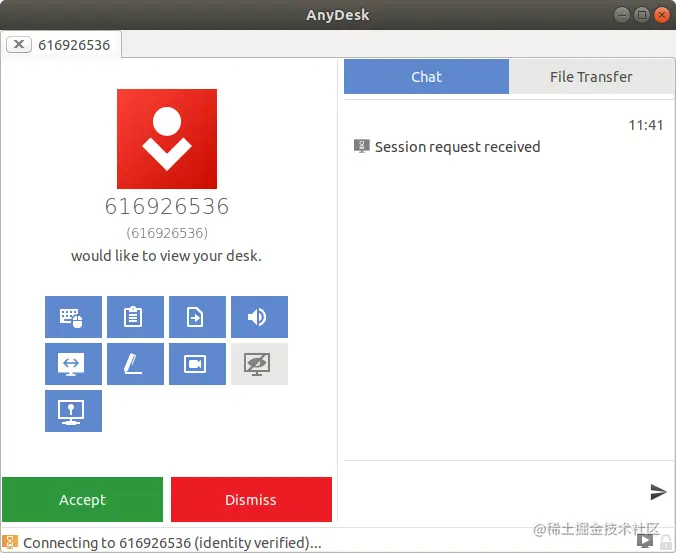The image size is (676, 553).
Task: Close the 616926536 session tab
Action: click(x=19, y=44)
